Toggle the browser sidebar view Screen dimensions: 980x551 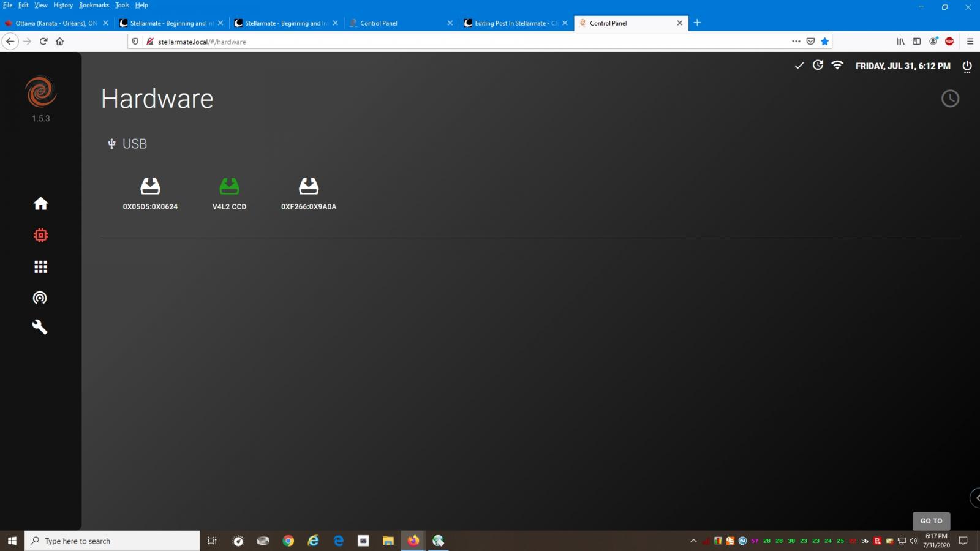[x=916, y=42]
